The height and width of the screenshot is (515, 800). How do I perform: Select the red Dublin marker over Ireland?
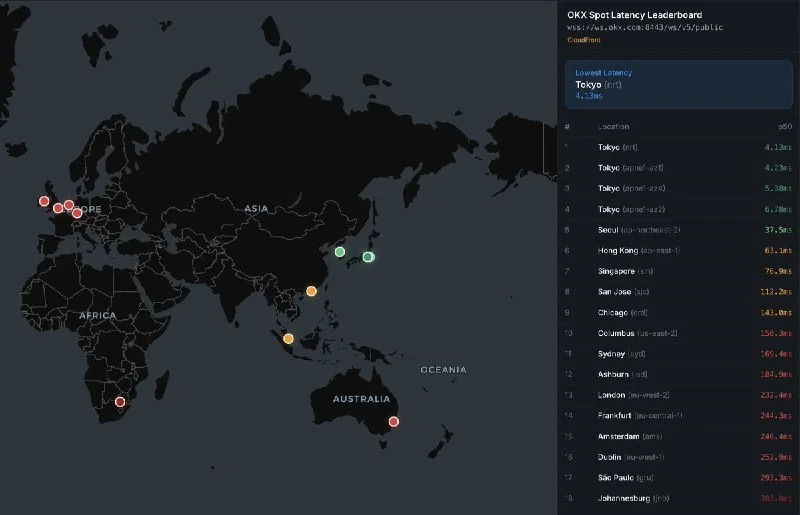(x=44, y=201)
